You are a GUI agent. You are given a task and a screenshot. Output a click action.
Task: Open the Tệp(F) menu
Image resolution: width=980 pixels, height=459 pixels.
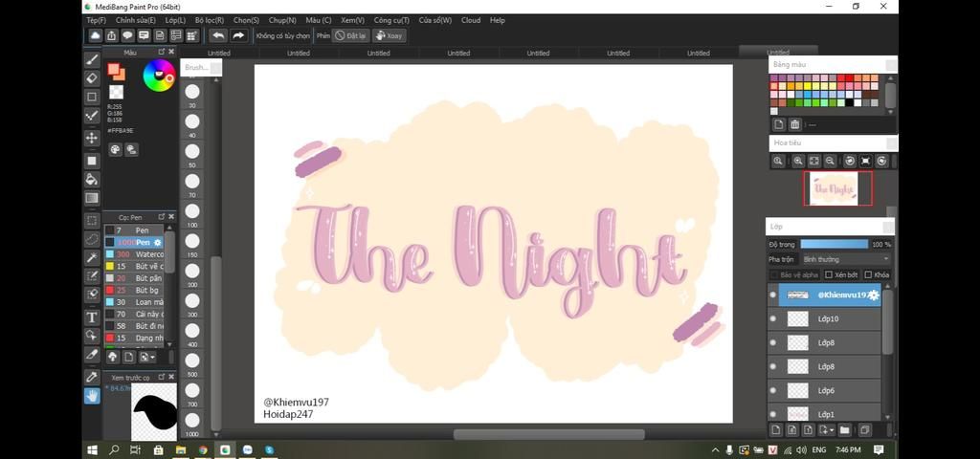[97, 21]
